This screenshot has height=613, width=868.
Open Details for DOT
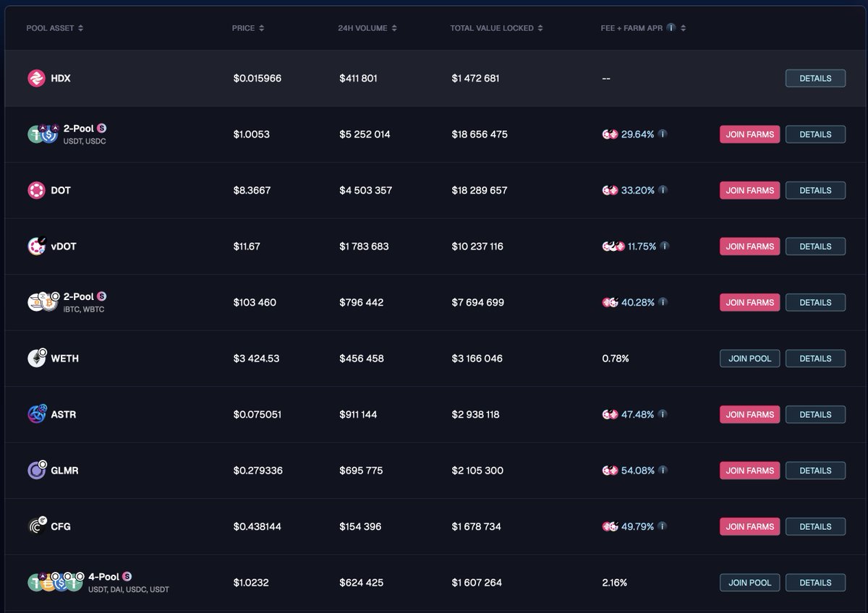click(815, 190)
